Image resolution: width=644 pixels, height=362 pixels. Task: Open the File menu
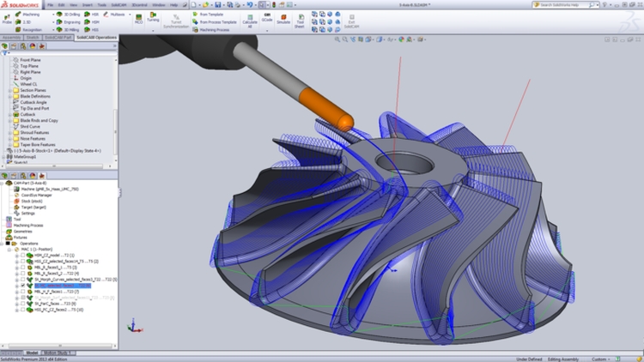[50, 5]
